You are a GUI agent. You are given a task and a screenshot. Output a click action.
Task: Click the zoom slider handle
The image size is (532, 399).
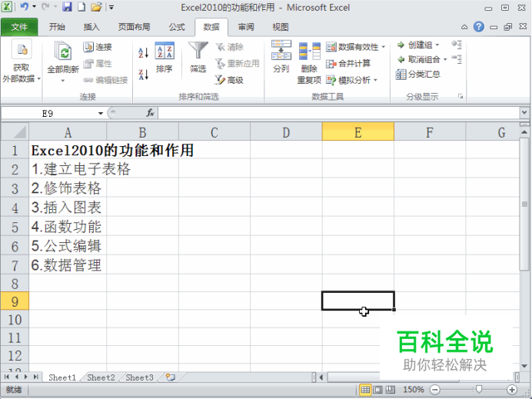(479, 389)
